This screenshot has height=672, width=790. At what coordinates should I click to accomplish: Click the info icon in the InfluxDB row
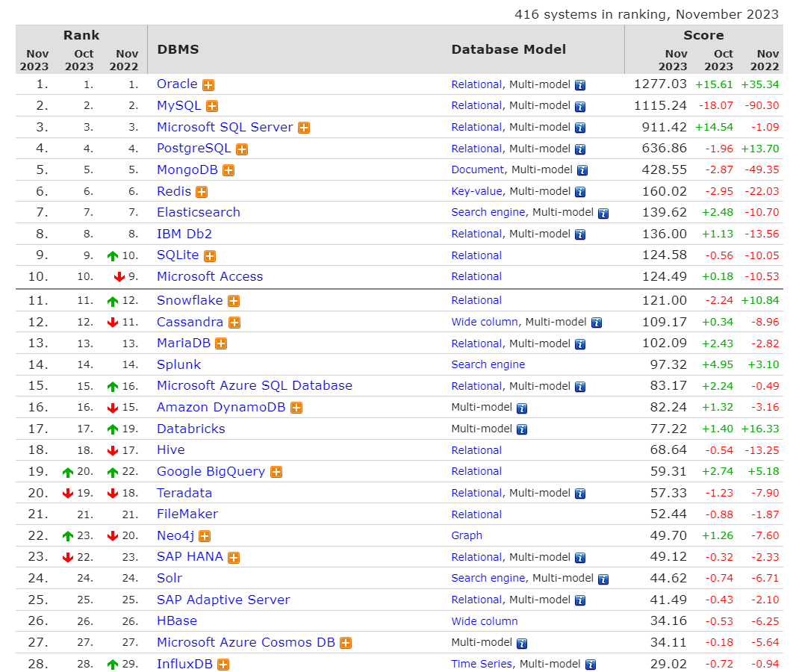[591, 665]
